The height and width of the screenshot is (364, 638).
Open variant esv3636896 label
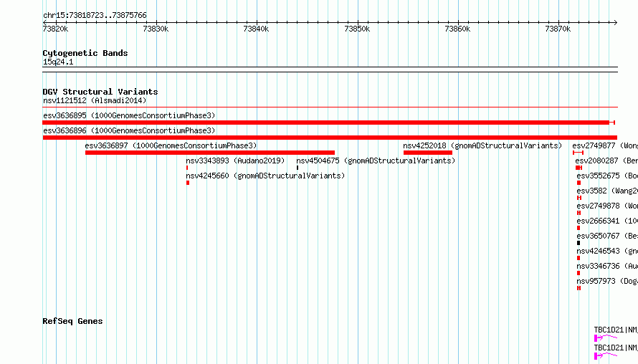tap(129, 130)
